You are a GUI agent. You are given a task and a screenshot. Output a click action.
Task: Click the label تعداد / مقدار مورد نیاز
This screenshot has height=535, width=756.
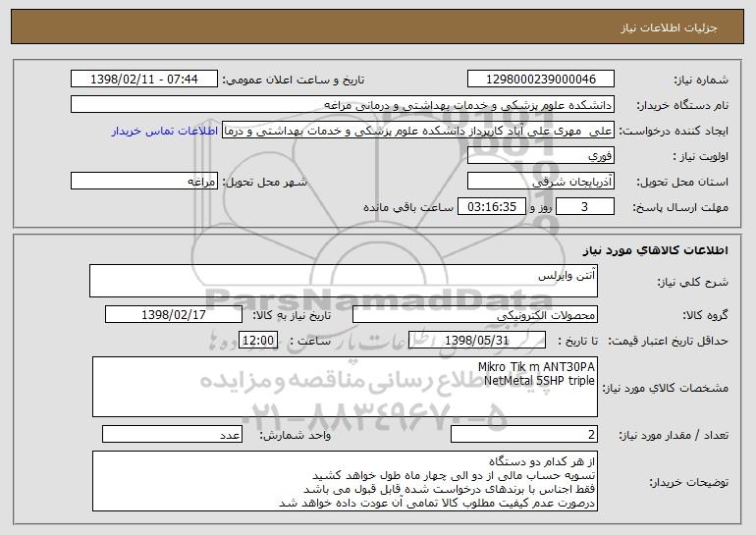pyautogui.click(x=674, y=435)
